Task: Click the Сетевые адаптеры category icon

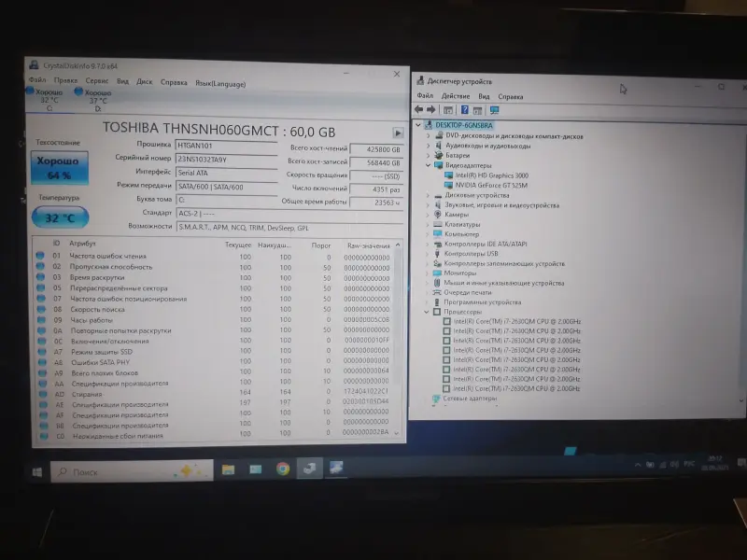Action: point(435,399)
